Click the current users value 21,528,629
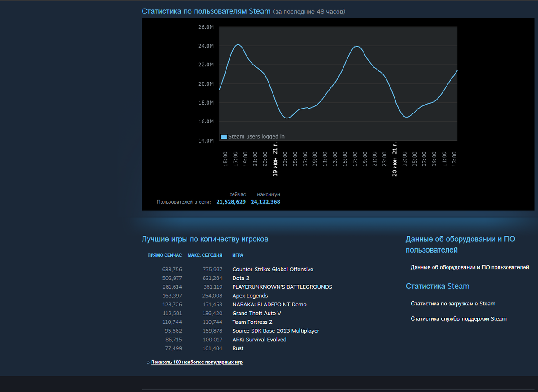 pyautogui.click(x=231, y=202)
